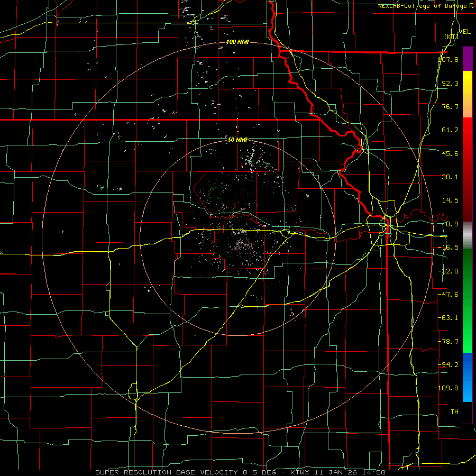Click the -32.0 velocity scale value
476x476 pixels.
coord(448,271)
